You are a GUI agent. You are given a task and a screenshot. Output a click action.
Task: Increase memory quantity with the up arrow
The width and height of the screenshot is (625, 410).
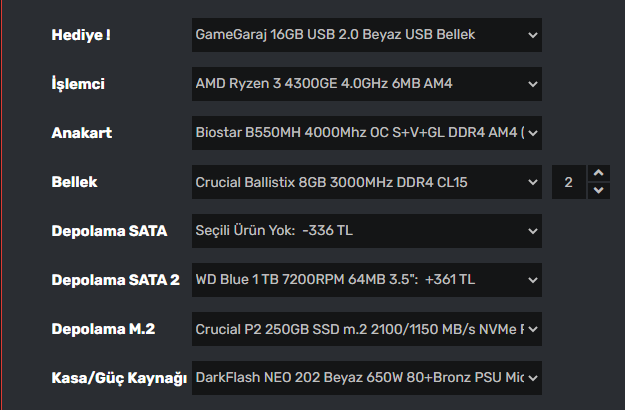(598, 174)
